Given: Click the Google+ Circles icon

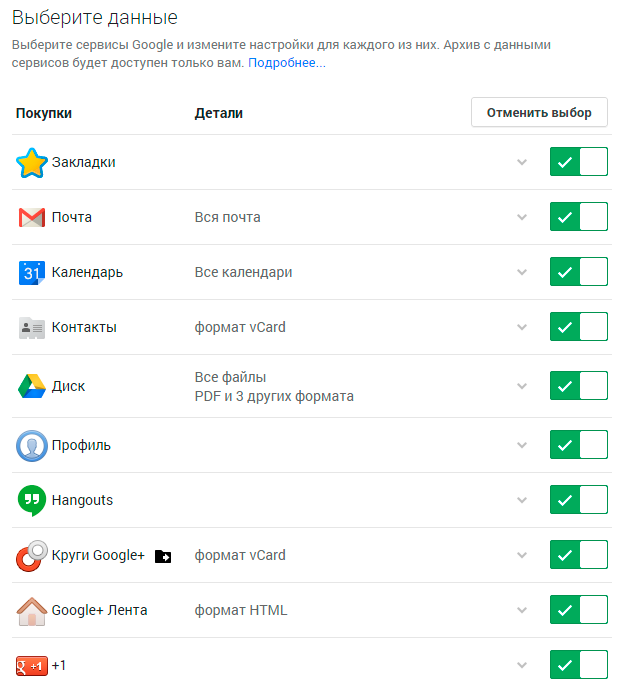Looking at the screenshot, I should point(32,555).
